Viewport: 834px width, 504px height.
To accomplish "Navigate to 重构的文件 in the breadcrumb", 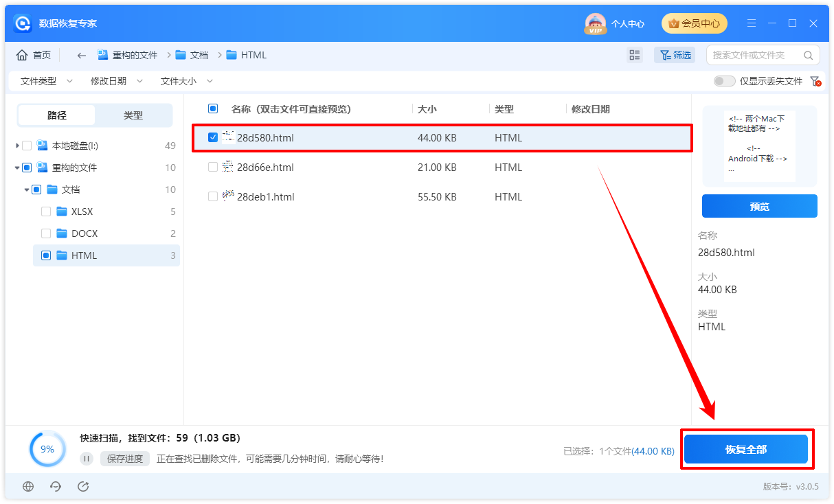I will click(128, 55).
